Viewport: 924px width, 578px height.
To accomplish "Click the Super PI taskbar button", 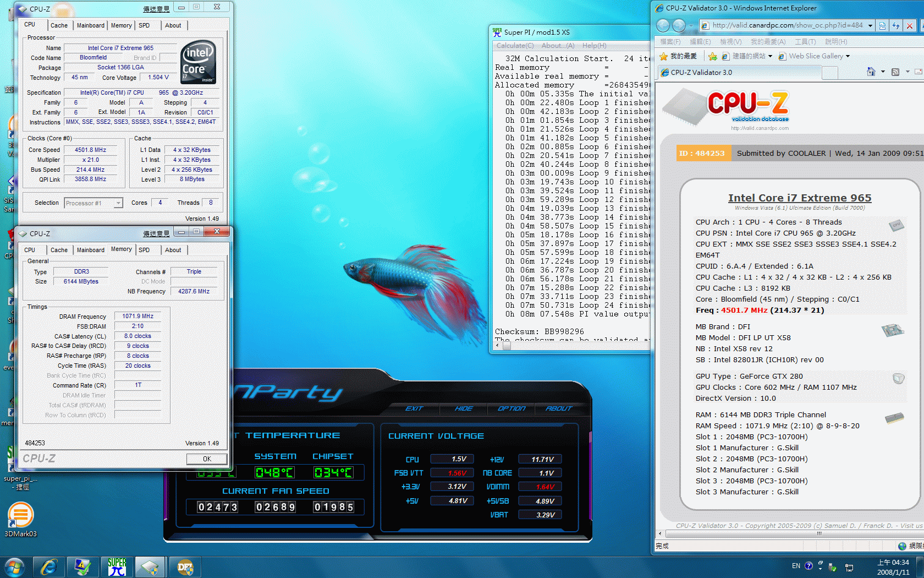I will pos(117,567).
